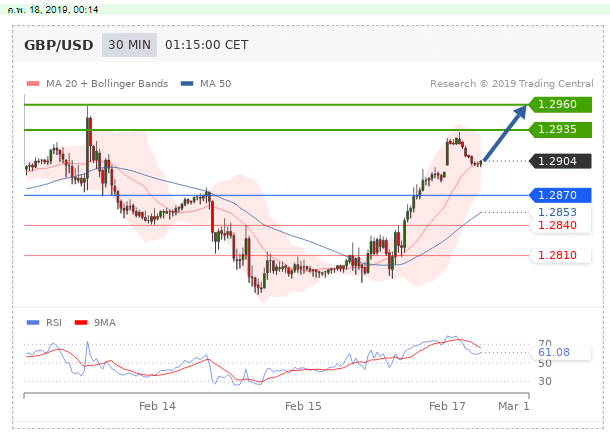Click the 1.2840 red support label

(557, 225)
